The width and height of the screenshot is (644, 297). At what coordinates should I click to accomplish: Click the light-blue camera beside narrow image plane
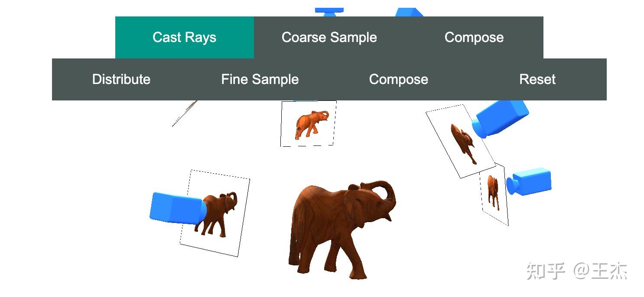pyautogui.click(x=529, y=181)
